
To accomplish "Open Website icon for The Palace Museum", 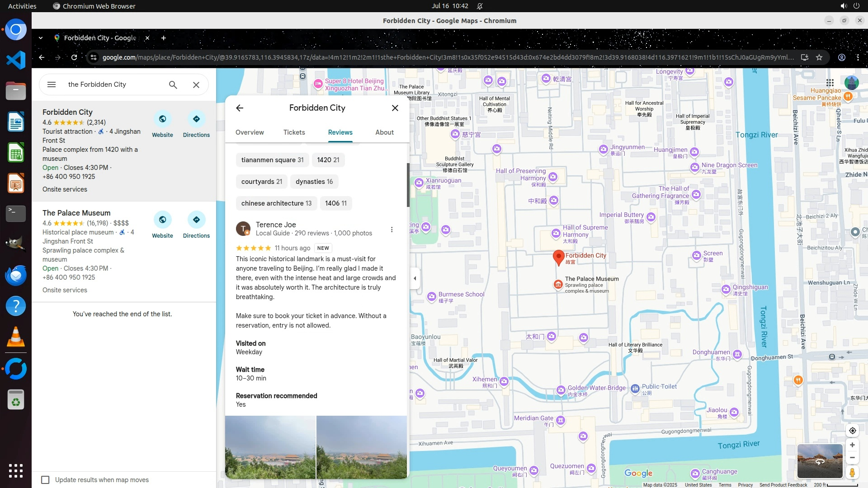I will (x=162, y=220).
